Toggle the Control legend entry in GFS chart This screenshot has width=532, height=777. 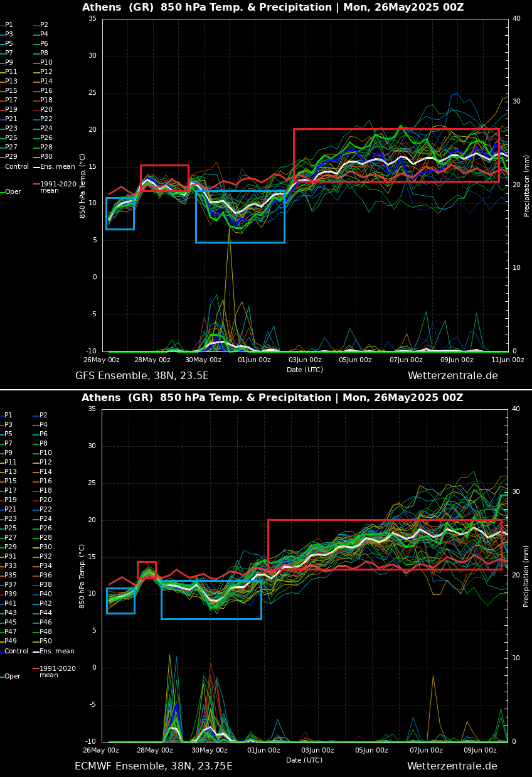[x=16, y=167]
